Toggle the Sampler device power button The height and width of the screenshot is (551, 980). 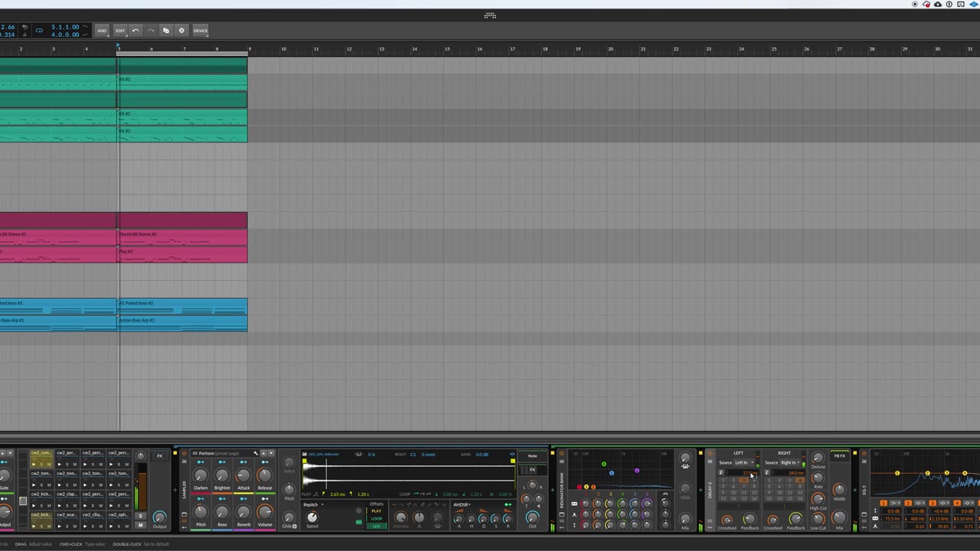(x=185, y=453)
